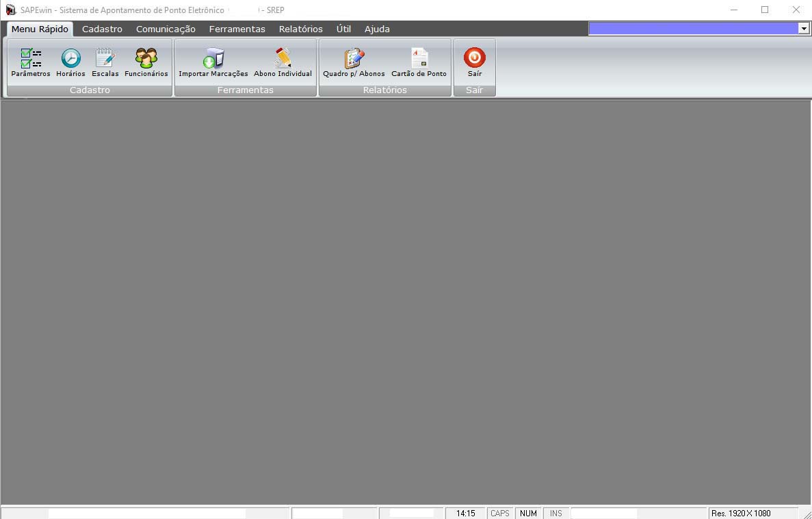Open the Parâmetros checklist icon
Image resolution: width=812 pixels, height=519 pixels.
(31, 59)
